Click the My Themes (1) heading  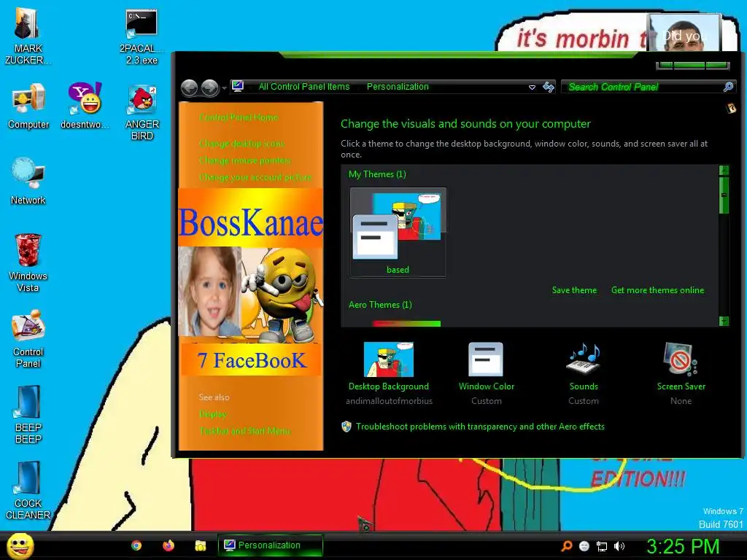click(377, 174)
